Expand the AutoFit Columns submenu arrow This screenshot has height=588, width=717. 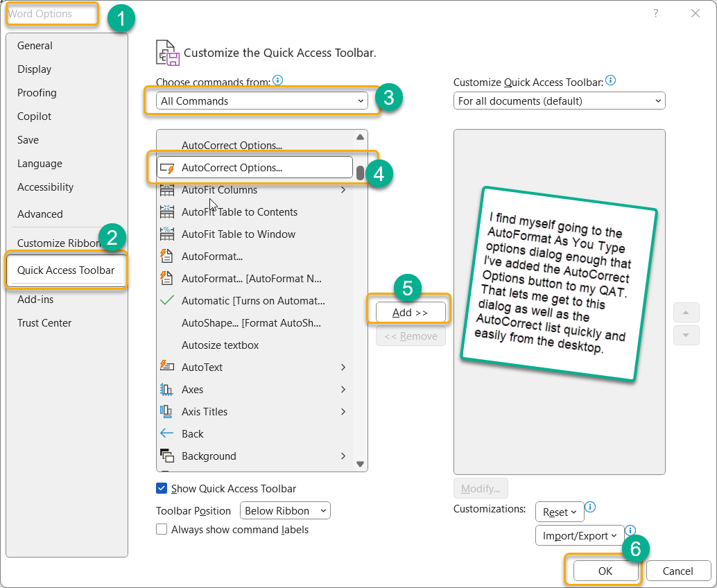coord(343,190)
